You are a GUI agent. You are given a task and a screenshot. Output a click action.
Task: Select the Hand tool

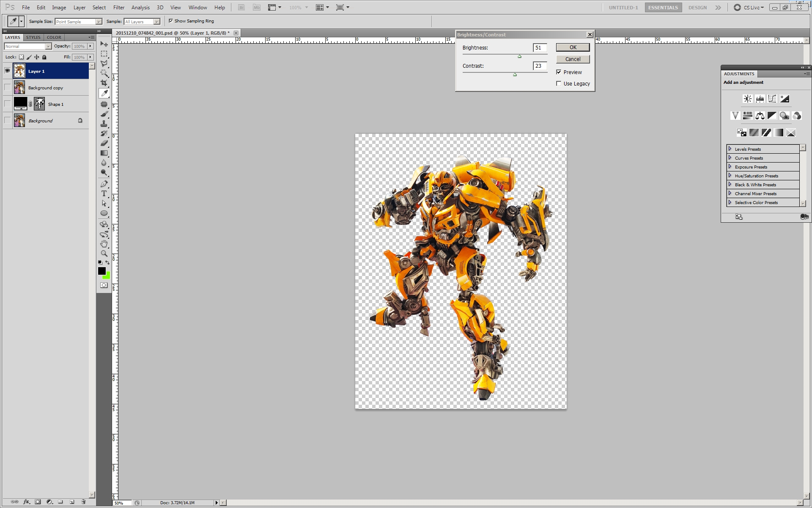click(x=104, y=244)
